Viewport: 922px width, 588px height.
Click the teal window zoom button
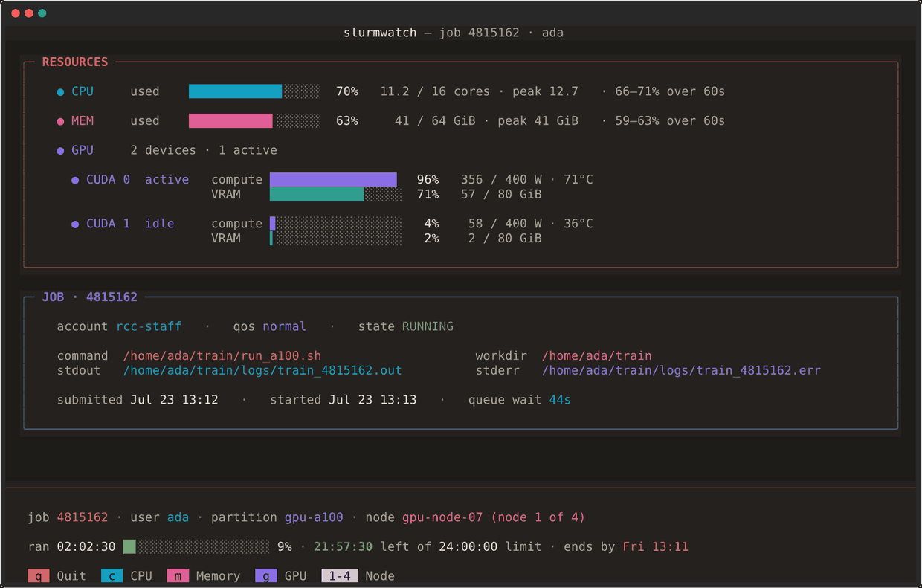(42, 13)
